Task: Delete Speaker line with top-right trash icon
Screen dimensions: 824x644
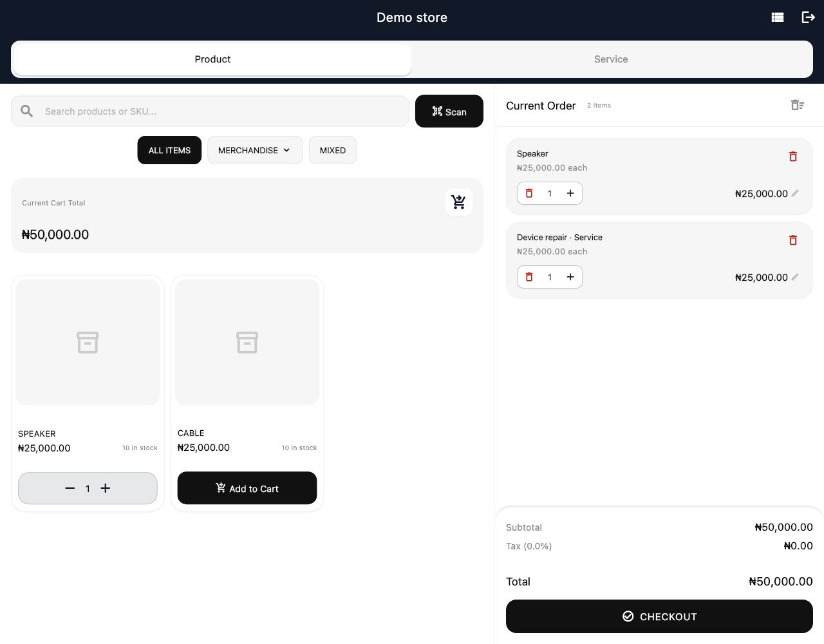Action: [793, 156]
